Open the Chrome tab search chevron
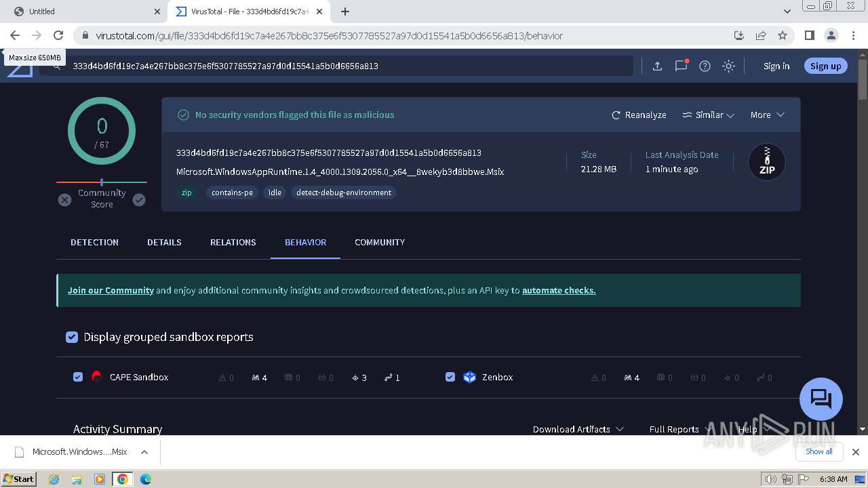Image resolution: width=868 pixels, height=488 pixels. click(x=787, y=12)
